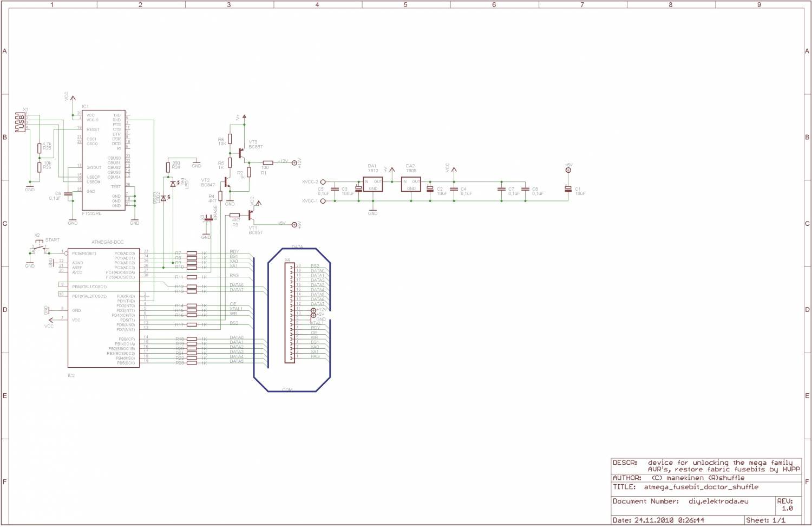Click the 'ATMEGA8-DOC' label above IC2

click(107, 242)
